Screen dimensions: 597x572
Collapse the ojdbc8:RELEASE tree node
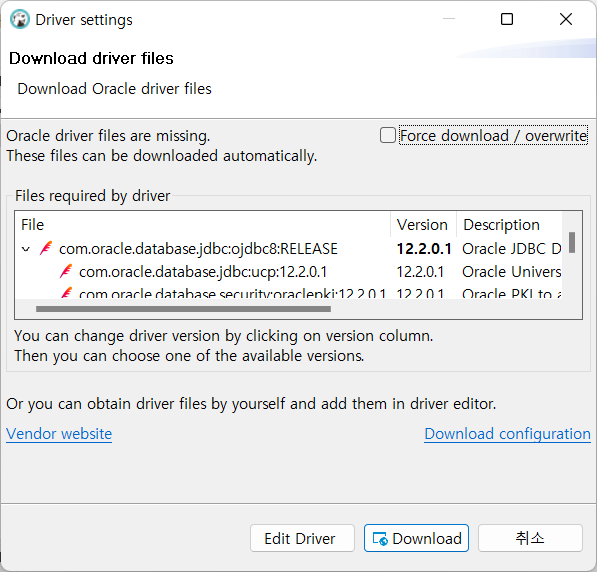point(26,249)
